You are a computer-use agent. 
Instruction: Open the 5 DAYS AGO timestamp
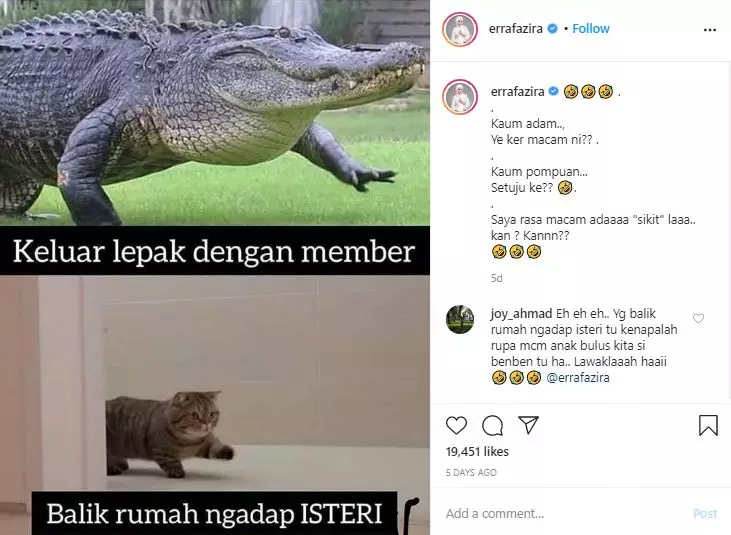pyautogui.click(x=471, y=473)
